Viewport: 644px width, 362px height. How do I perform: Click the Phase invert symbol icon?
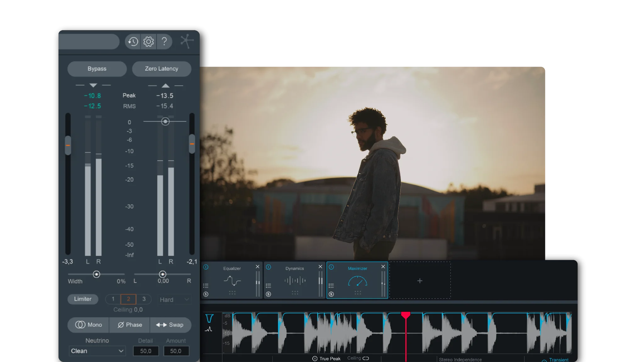[x=121, y=325]
